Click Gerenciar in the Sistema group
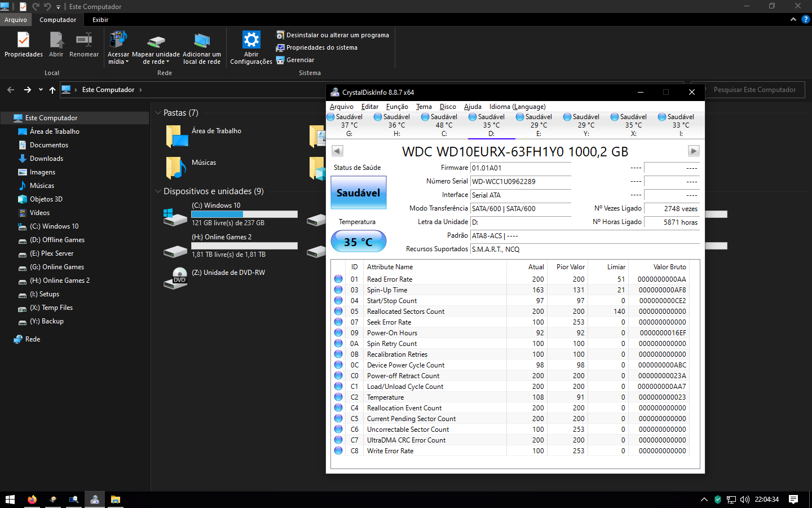This screenshot has width=812, height=508. [295, 60]
